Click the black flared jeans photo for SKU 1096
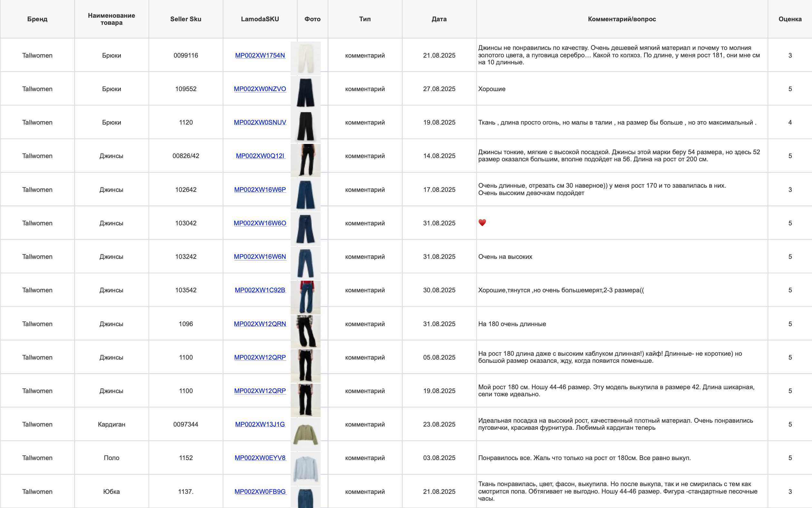The height and width of the screenshot is (508, 812). click(305, 332)
